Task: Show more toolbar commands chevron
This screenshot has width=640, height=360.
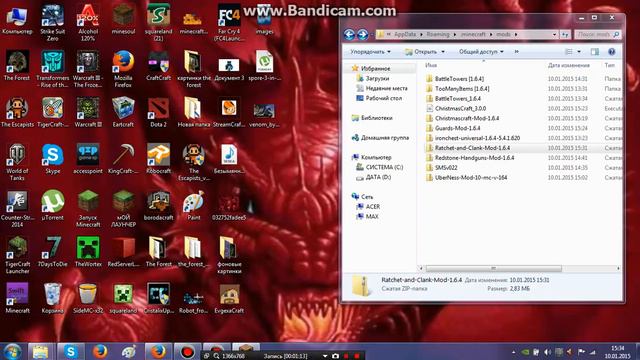Action: pyautogui.click(x=516, y=52)
